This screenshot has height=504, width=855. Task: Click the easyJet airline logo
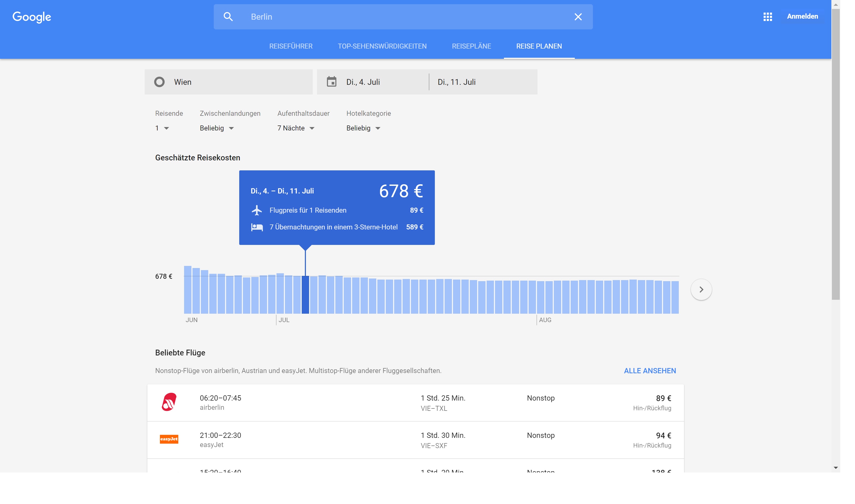pyautogui.click(x=169, y=439)
